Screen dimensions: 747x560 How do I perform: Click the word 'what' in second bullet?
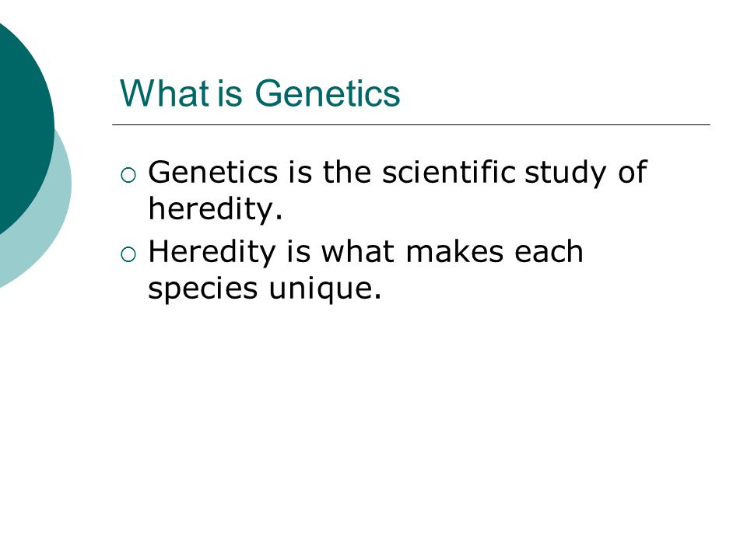358,251
